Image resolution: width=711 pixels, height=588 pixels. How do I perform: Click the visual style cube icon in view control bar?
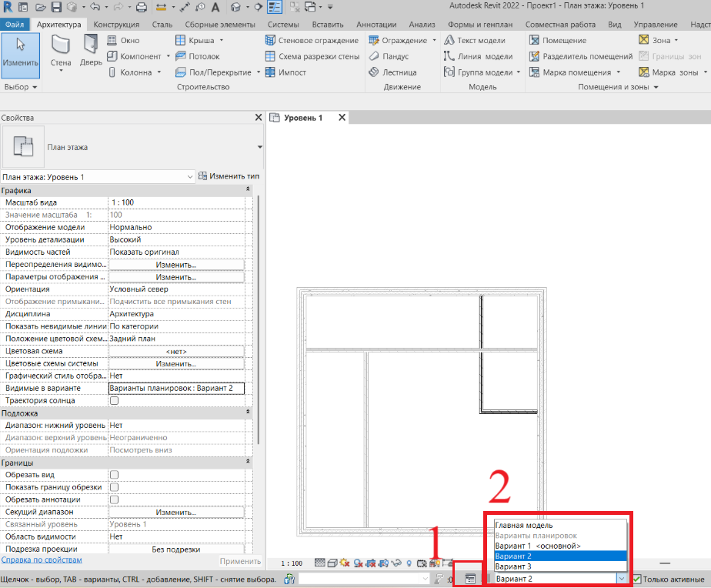(x=332, y=563)
